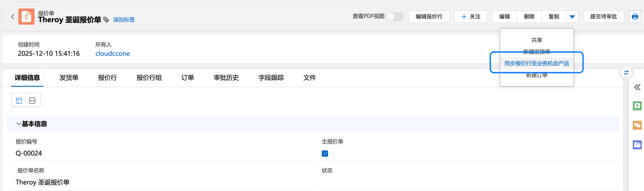644x191 pixels.
Task: Open the green bookmark sidebar icon
Action: [637, 106]
